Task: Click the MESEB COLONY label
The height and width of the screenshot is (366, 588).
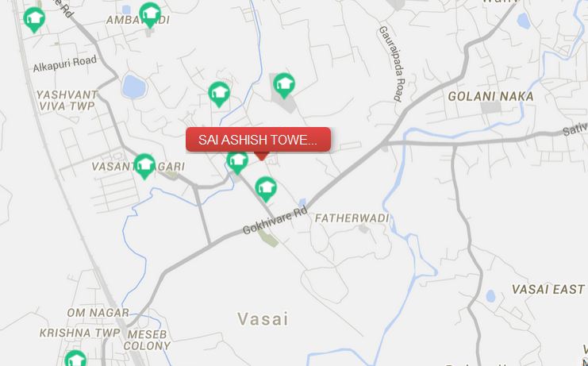Action: 147,340
